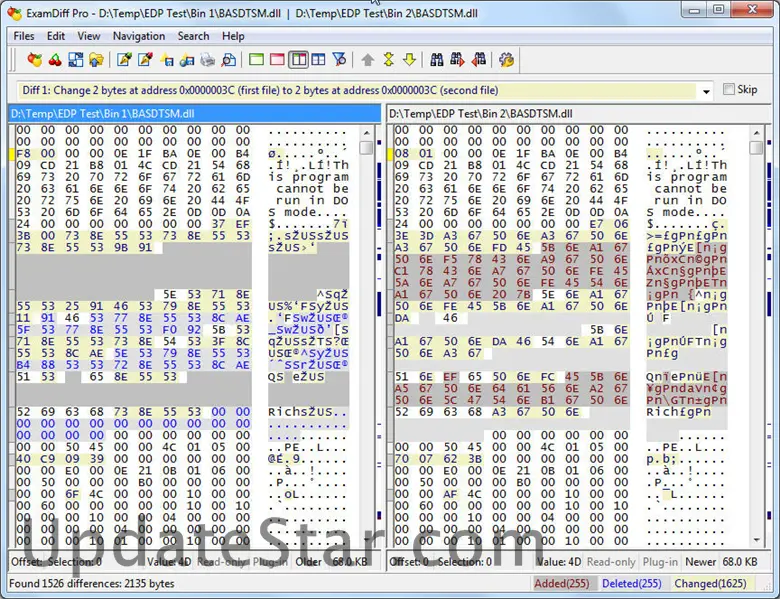780x599 pixels.
Task: Click the Compare files icon with fruits
Action: tap(35, 60)
